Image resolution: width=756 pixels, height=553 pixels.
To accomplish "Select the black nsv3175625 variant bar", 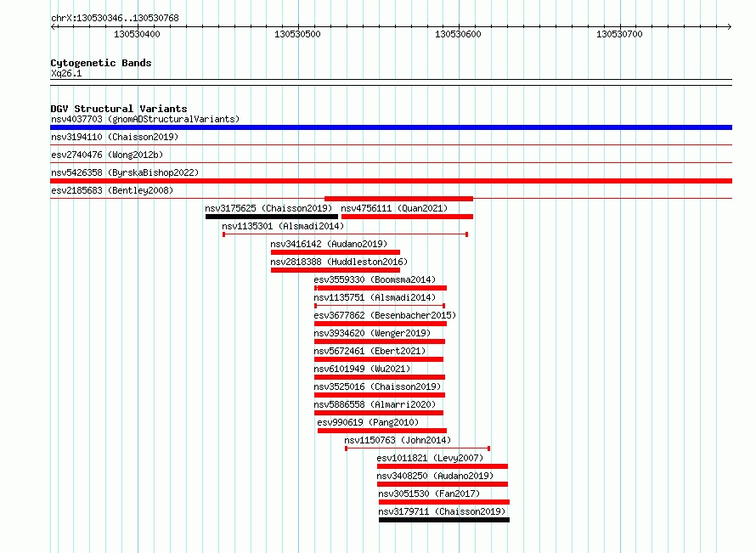I will pyautogui.click(x=272, y=217).
